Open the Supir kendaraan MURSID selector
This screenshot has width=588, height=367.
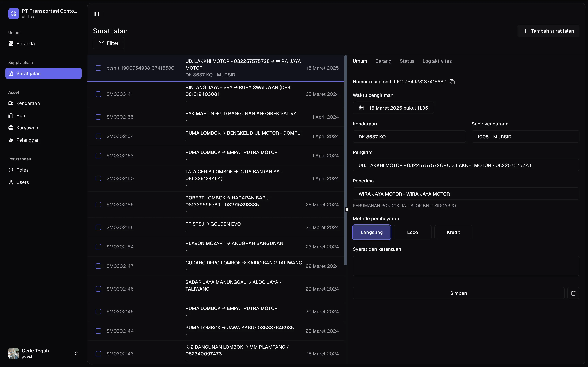point(525,137)
